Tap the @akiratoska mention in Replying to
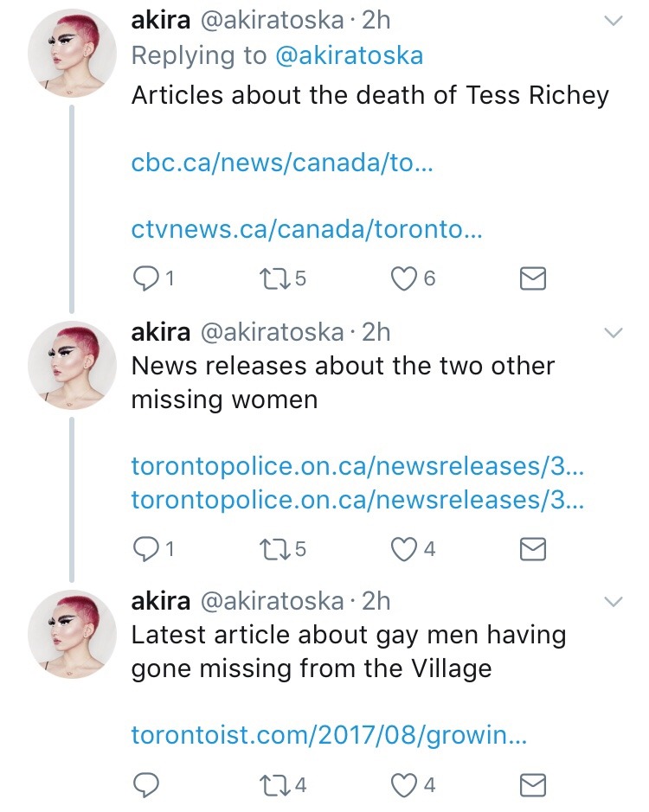Viewport: 649px width, 812px height. pos(349,56)
